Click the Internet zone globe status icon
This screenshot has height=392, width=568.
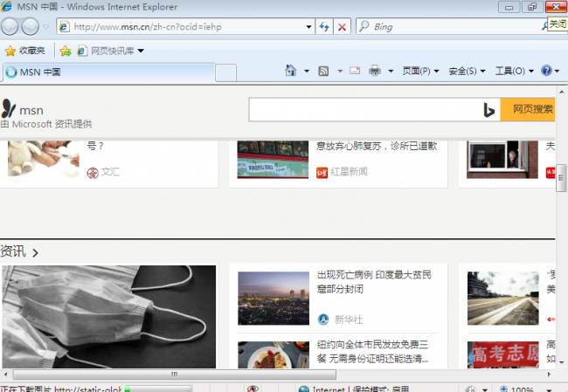click(x=303, y=389)
